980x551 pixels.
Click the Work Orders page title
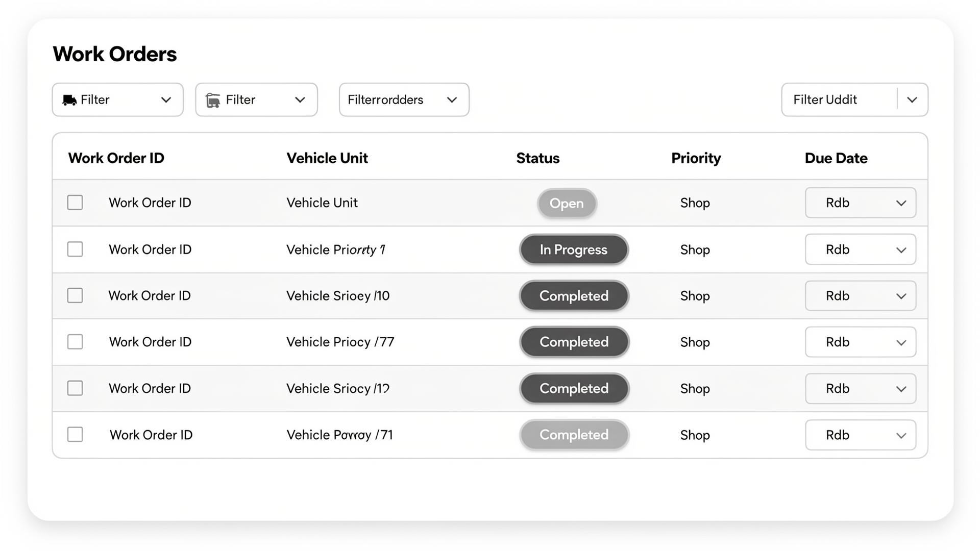pos(115,54)
